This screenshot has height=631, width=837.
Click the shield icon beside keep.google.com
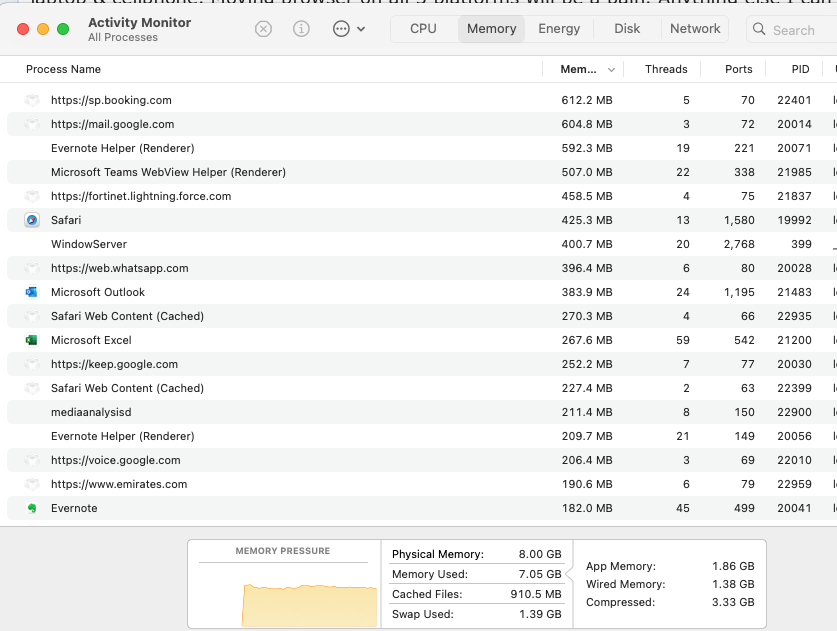coord(32,364)
